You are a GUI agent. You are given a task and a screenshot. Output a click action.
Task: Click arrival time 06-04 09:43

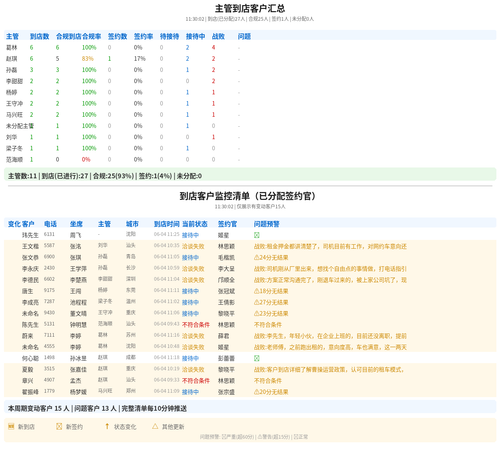click(x=167, y=324)
